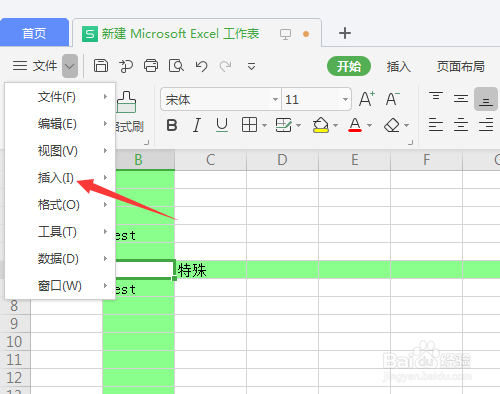Click the eraser clear-format icon

coord(392,125)
